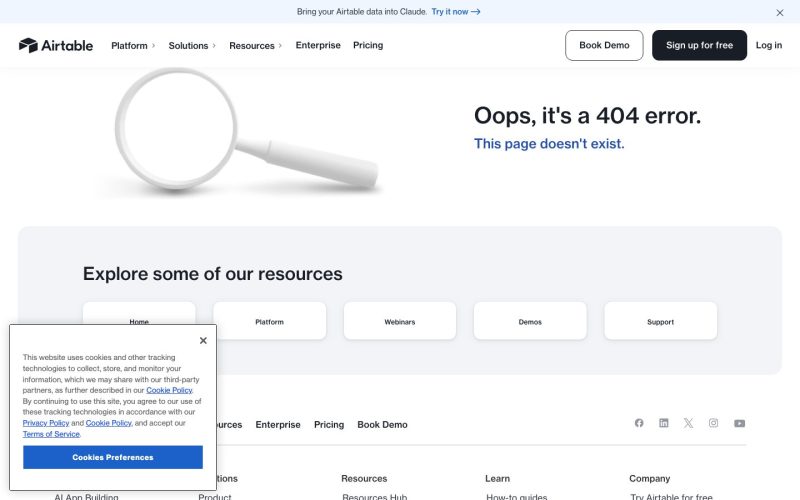Follow the Try it now banner link
This screenshot has height=500, width=800.
pyautogui.click(x=456, y=12)
